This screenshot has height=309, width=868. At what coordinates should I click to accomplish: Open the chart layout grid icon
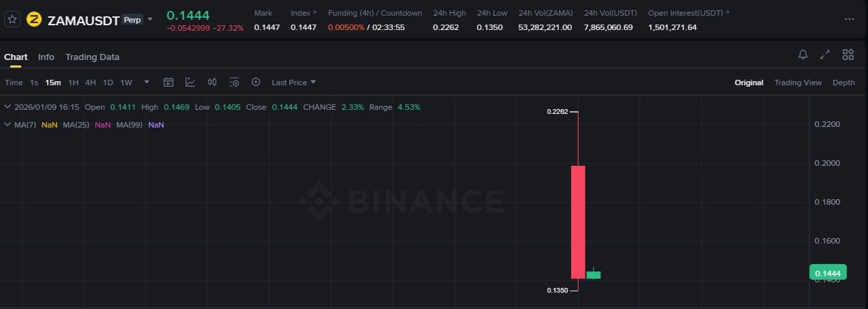pyautogui.click(x=848, y=55)
